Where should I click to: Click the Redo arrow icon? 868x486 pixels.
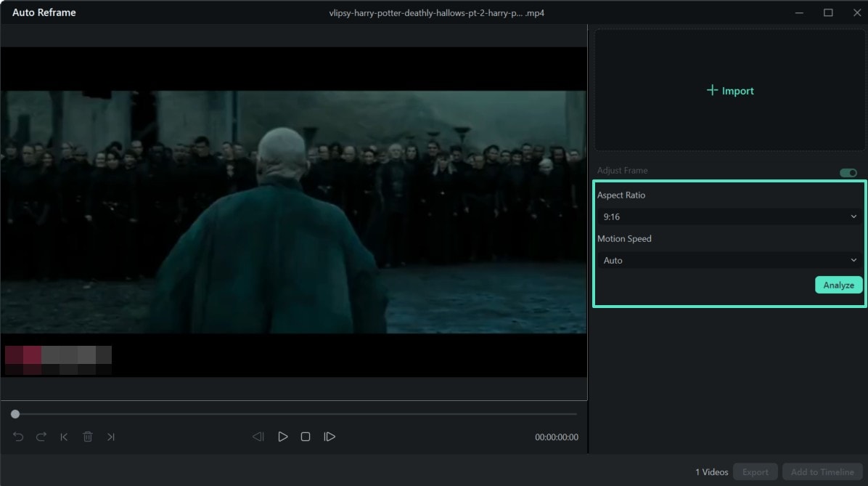[41, 437]
